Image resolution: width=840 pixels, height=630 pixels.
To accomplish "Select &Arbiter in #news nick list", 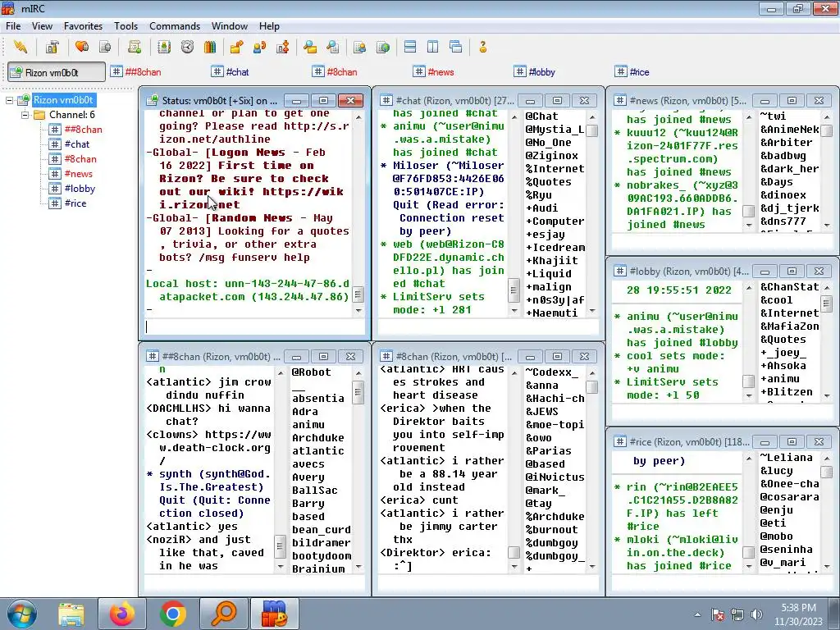I will (x=787, y=143).
